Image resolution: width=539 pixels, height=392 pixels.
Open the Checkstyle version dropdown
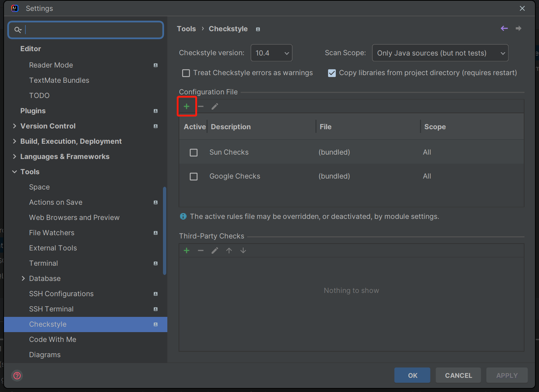coord(271,53)
